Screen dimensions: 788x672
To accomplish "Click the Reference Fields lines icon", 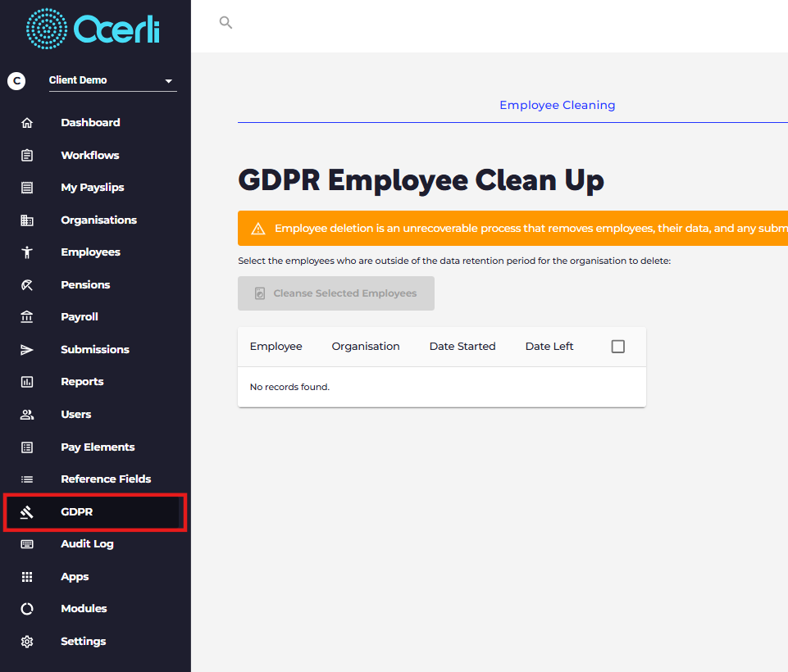I will coord(27,479).
